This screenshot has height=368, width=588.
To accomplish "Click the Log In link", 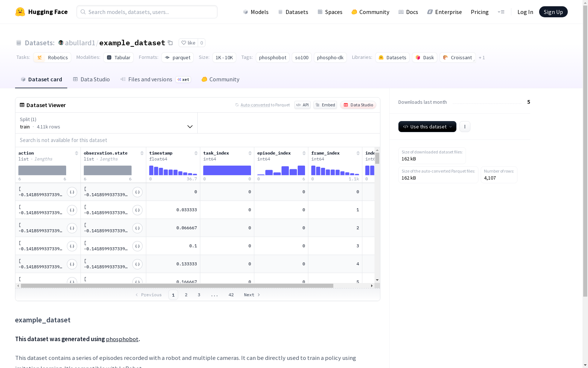I will pos(525,12).
